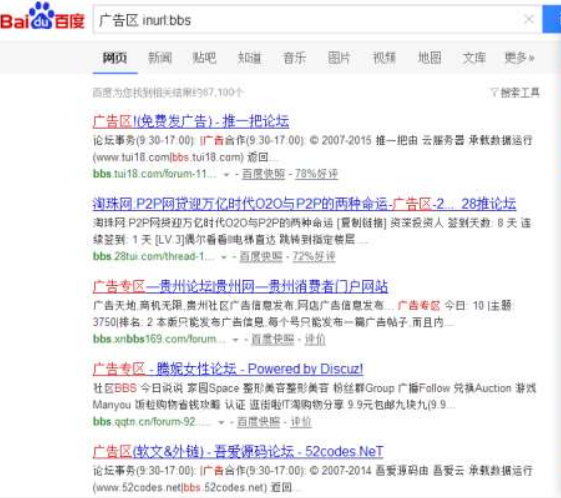This screenshot has width=561, height=498.
Task: Open result 广告区(软文&外链) - 吾爱源码论坛
Action: [x=238, y=452]
